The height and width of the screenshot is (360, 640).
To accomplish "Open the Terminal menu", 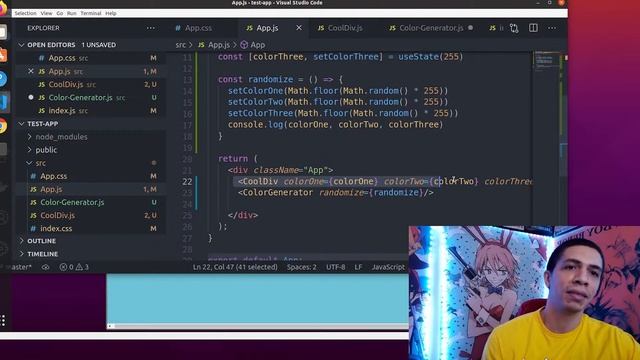I will (91, 13).
